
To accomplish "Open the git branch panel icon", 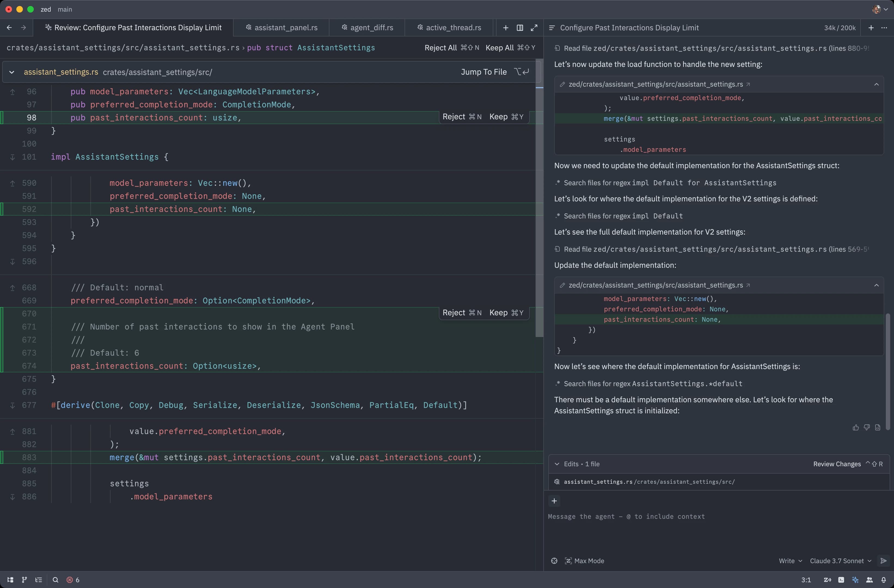I will click(x=25, y=580).
